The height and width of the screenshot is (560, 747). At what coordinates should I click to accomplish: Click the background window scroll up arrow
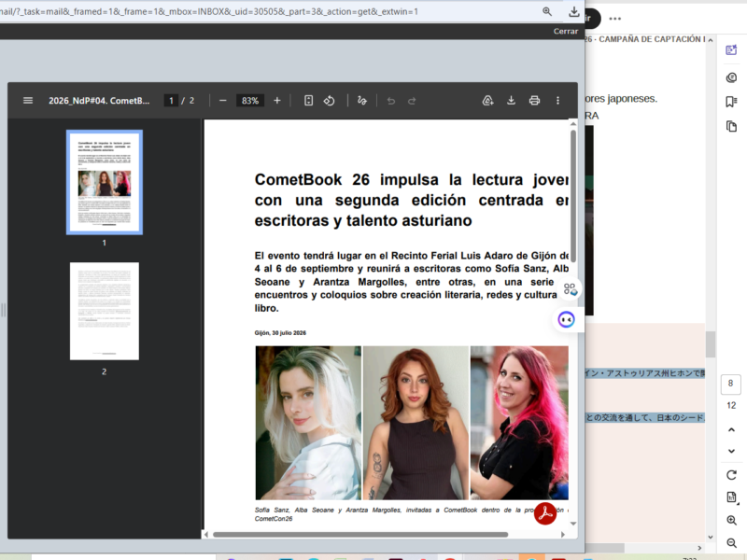click(x=711, y=40)
